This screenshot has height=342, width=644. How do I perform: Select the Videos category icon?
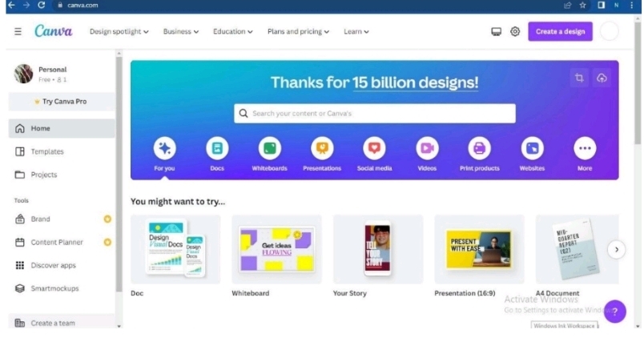[x=427, y=148]
